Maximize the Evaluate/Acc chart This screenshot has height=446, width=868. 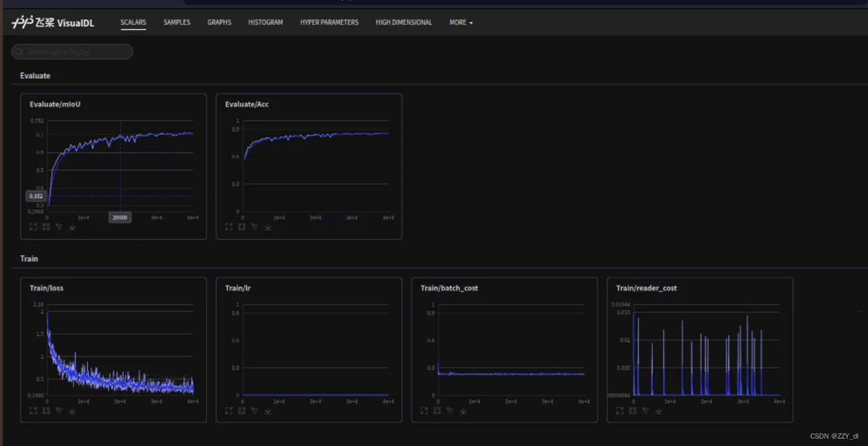[229, 227]
